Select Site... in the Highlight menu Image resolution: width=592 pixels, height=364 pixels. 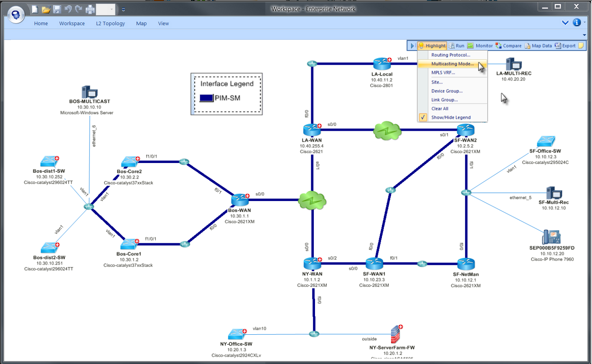pyautogui.click(x=452, y=82)
